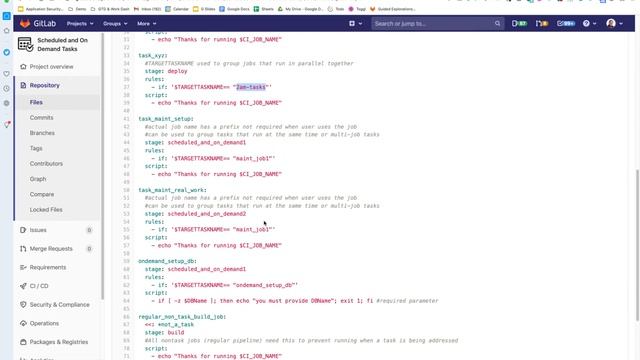
Task: Go to Project overview
Action: 51,67
